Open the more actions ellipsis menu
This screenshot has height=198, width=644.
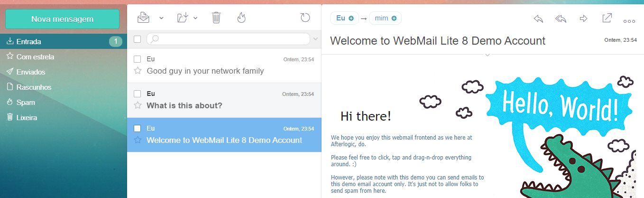pyautogui.click(x=629, y=21)
